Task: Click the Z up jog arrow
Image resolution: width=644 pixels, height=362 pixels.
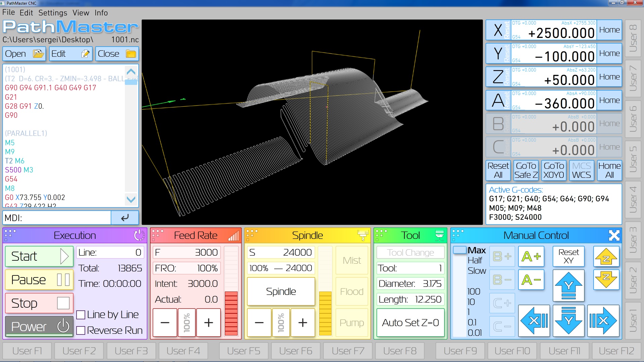Action: (606, 257)
